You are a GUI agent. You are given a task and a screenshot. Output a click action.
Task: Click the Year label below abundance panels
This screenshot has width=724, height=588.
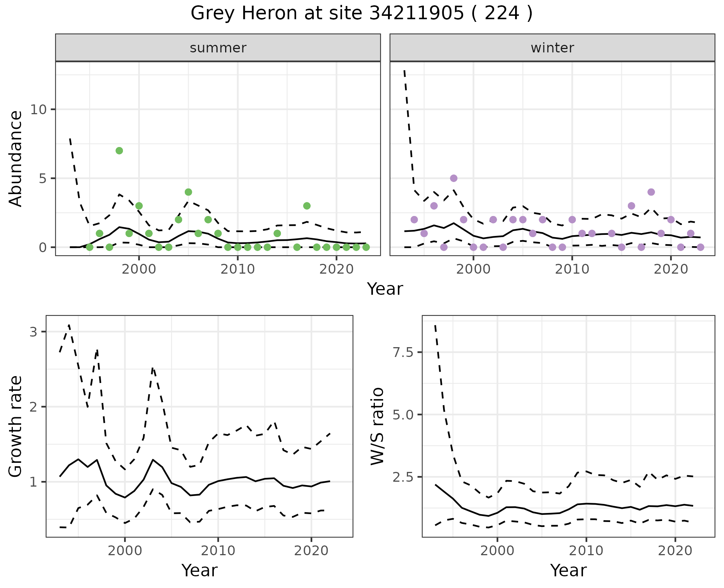(385, 289)
